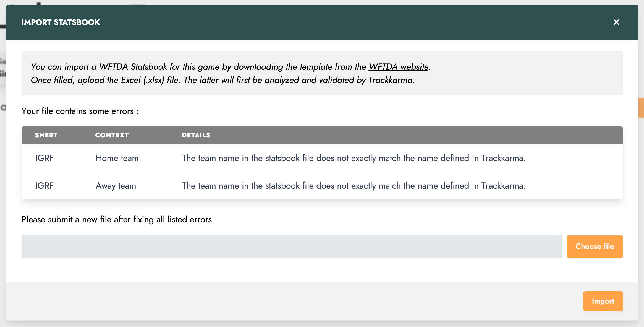
Task: Click the Away team error details text
Action: (354, 186)
